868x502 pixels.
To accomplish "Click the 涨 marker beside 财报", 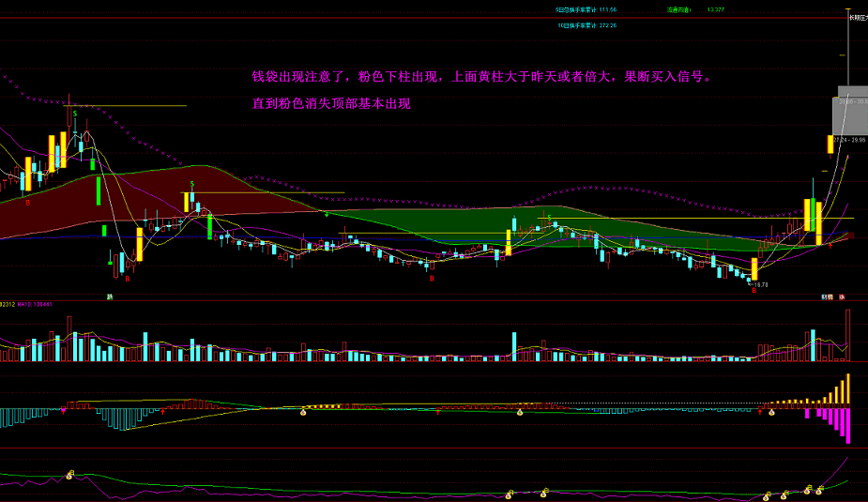I will tap(842, 297).
